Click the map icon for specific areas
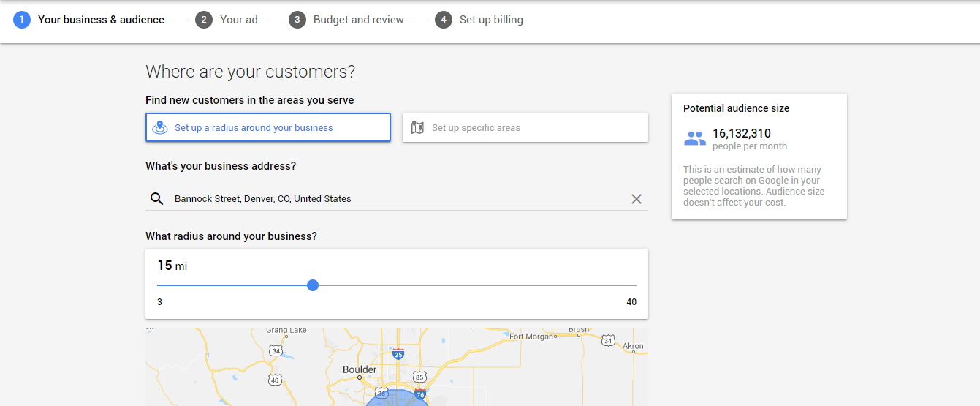Image resolution: width=980 pixels, height=406 pixels. [417, 127]
